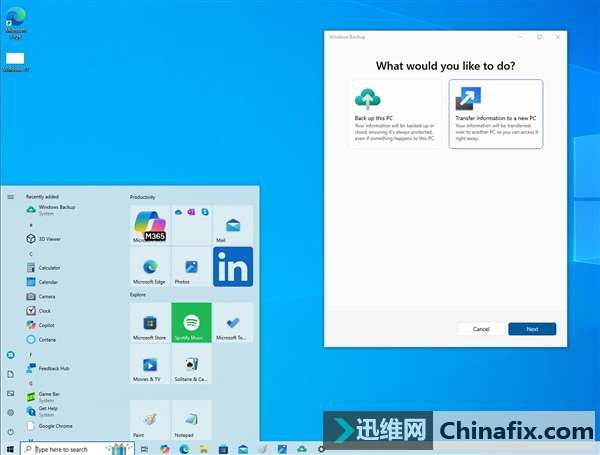The height and width of the screenshot is (455, 600).
Task: Select Back up this PC option
Action: (395, 114)
